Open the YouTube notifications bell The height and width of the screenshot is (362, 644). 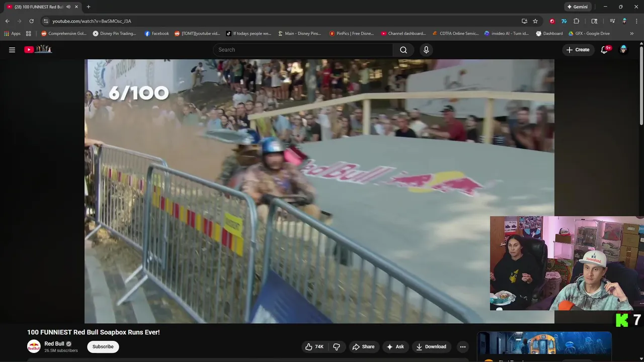pyautogui.click(x=604, y=50)
